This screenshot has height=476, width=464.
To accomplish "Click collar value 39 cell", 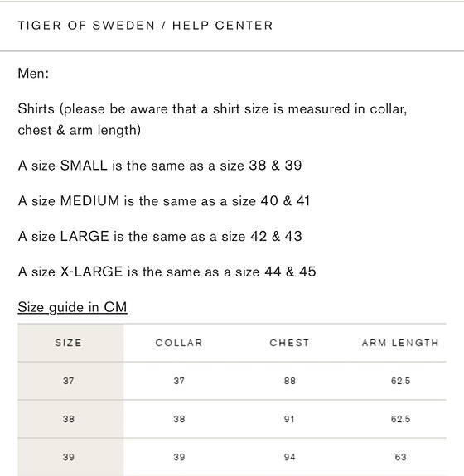I will click(x=179, y=457).
